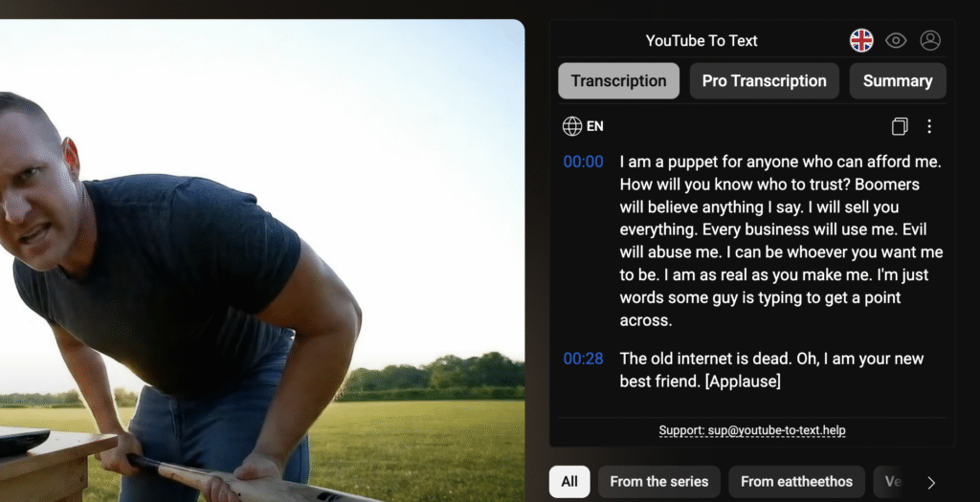Viewport: 980px width, 502px height.
Task: Click the right chevron to show more chips
Action: pyautogui.click(x=931, y=482)
